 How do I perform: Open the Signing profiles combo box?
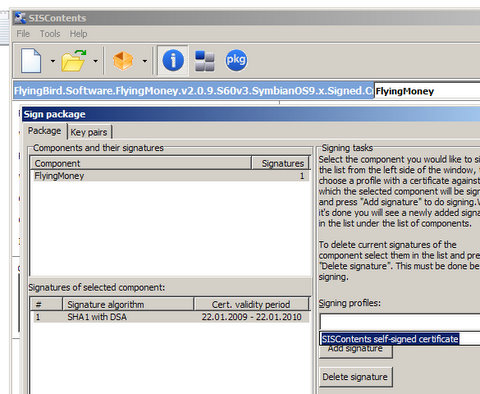pyautogui.click(x=400, y=322)
